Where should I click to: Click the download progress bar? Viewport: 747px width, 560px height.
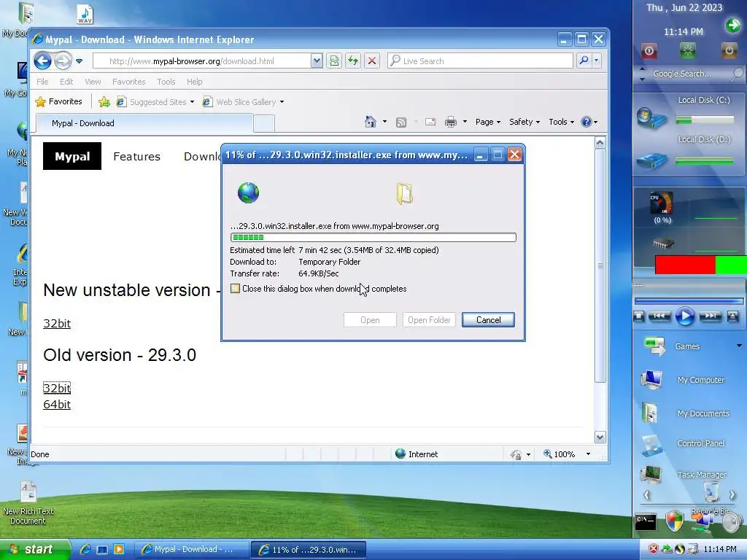pos(373,237)
